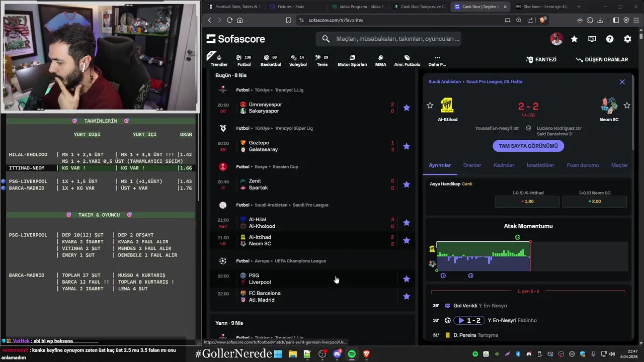Click the Sofascore search input field
Viewport: 644px width, 362px height.
(388, 39)
